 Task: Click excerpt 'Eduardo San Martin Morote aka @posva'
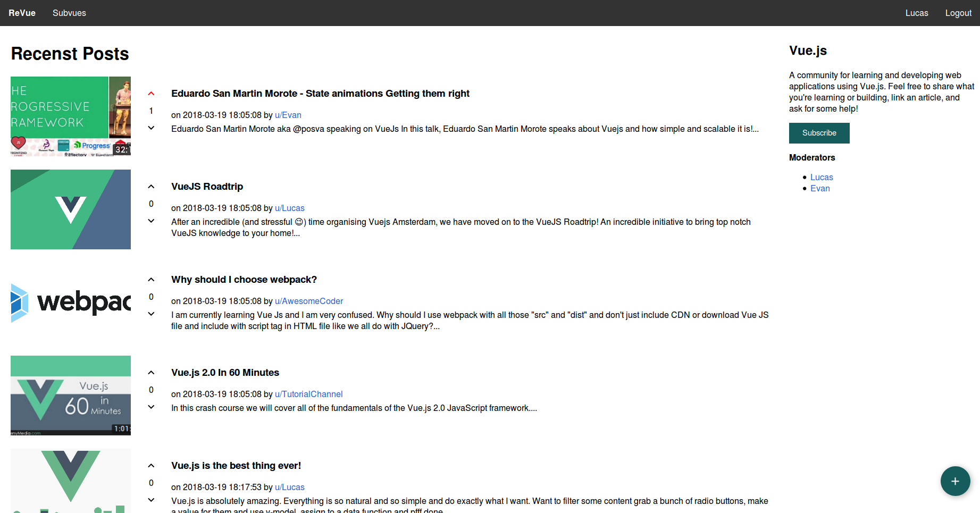(x=465, y=129)
